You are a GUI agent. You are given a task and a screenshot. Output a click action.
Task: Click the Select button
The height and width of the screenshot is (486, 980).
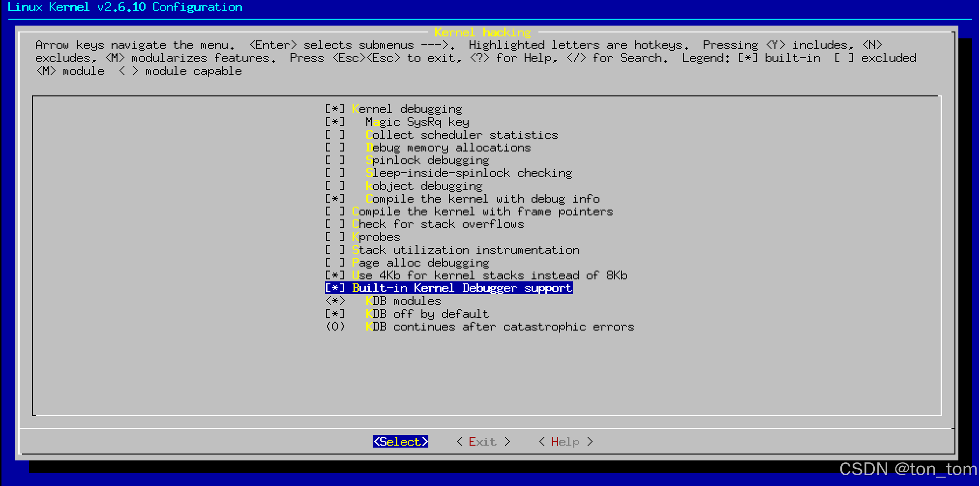coord(401,441)
